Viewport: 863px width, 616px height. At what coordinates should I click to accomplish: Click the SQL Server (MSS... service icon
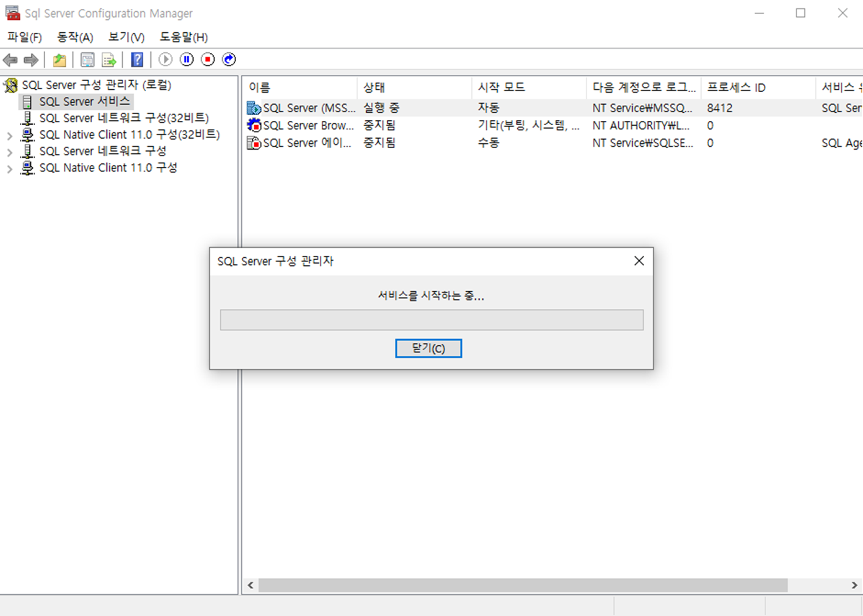click(x=254, y=108)
